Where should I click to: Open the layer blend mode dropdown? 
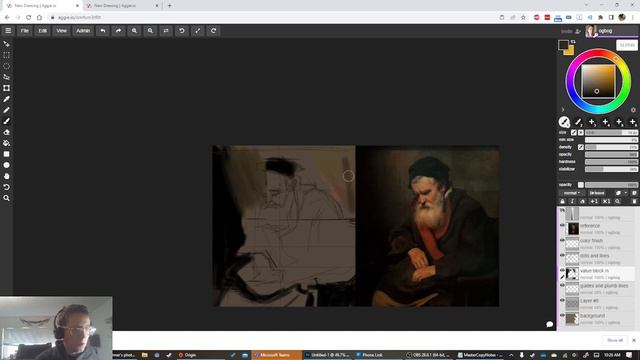(572, 193)
